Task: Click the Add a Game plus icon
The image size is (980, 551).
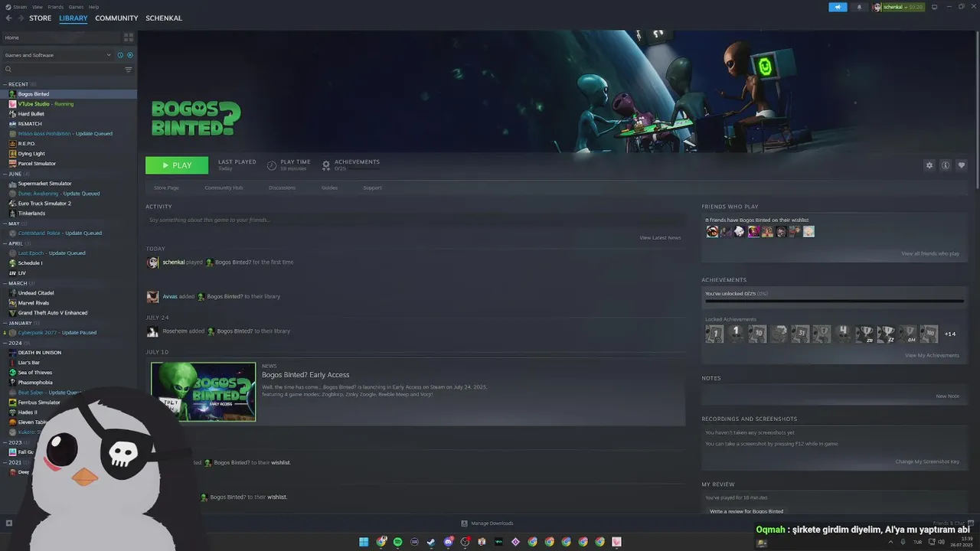Action: (x=9, y=523)
